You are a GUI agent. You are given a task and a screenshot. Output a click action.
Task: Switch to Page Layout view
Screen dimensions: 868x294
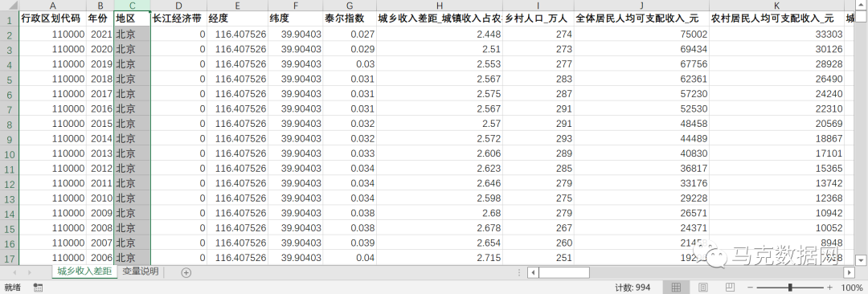(702, 288)
